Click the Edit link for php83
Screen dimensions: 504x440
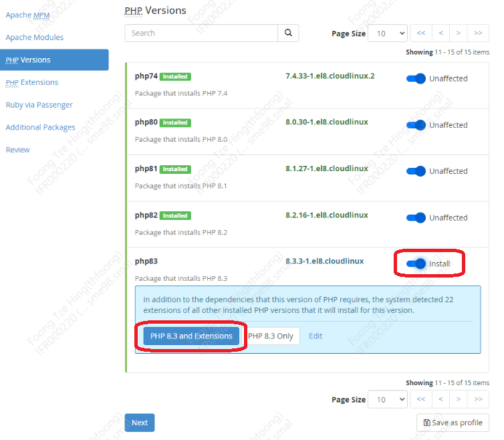[316, 336]
